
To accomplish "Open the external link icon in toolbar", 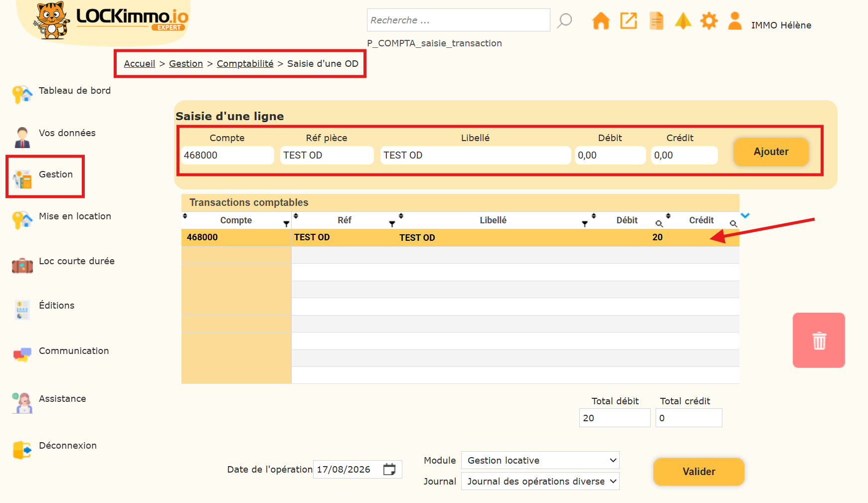I will (629, 21).
